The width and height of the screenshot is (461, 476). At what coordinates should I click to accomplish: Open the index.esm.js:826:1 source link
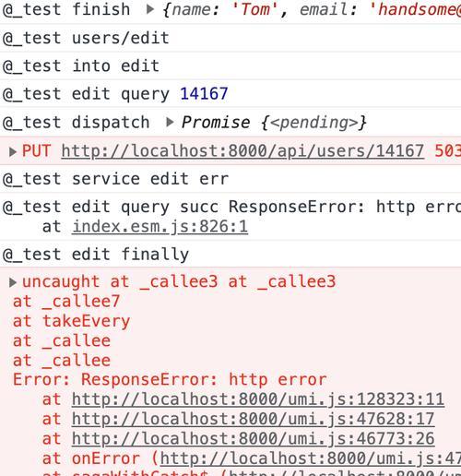pos(160,227)
